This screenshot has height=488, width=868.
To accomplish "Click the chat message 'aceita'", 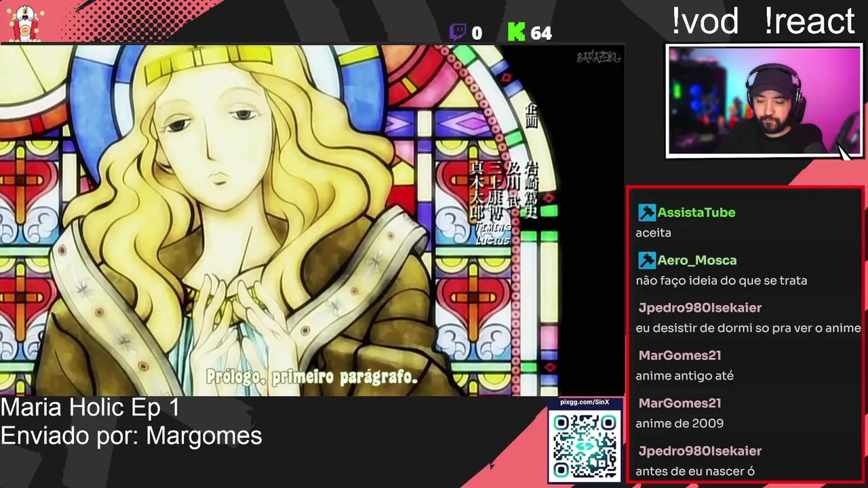I will coord(654,232).
